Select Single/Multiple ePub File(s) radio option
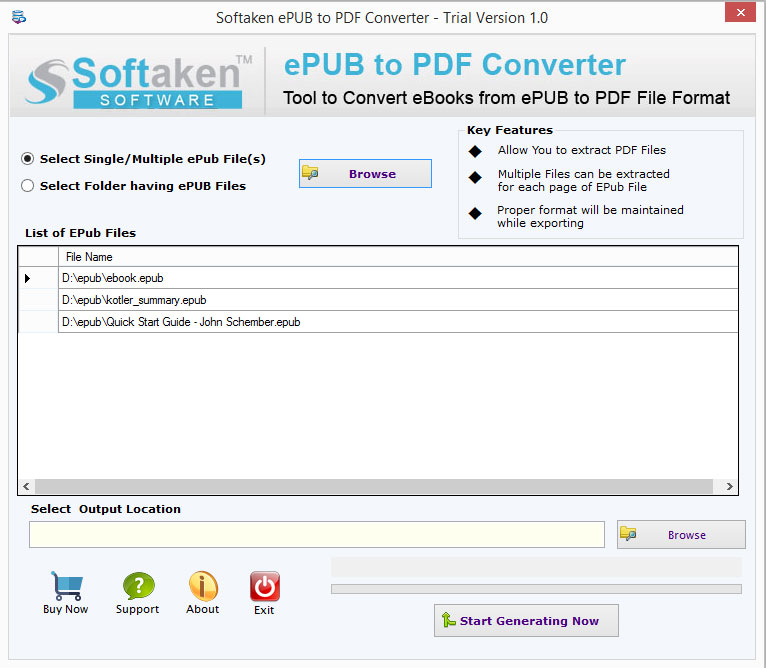The width and height of the screenshot is (766, 668). pos(28,159)
